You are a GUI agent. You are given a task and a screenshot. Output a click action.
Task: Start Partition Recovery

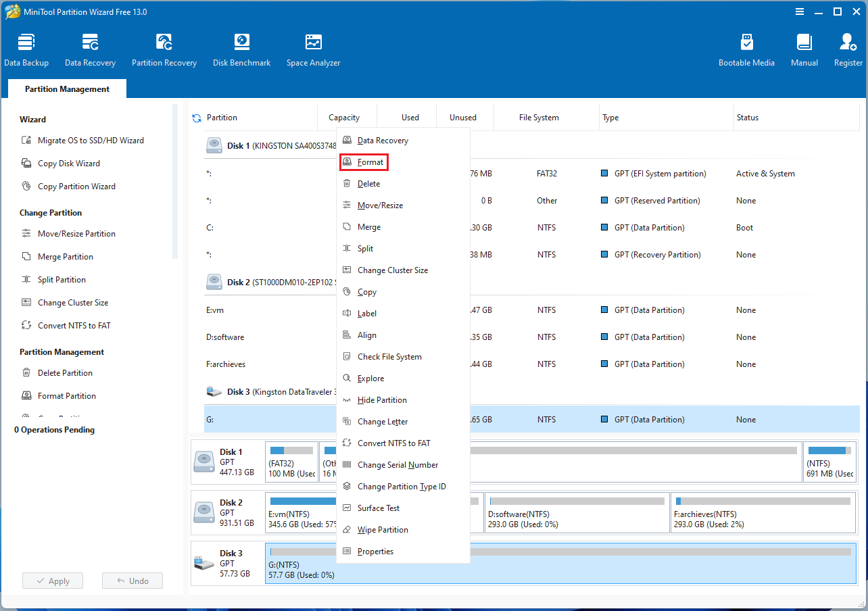tap(164, 49)
